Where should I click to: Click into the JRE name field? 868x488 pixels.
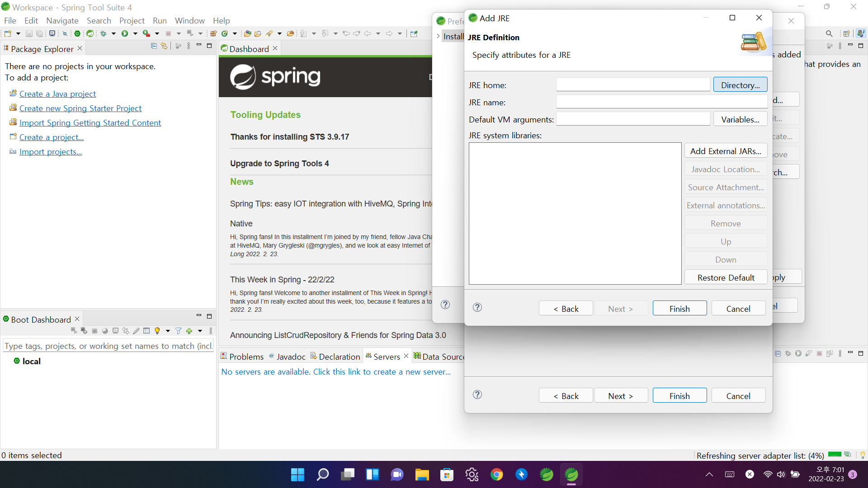[661, 102]
